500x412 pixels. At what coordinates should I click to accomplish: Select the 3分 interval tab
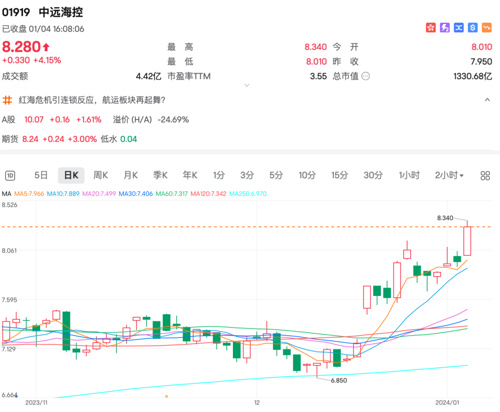pos(247,175)
